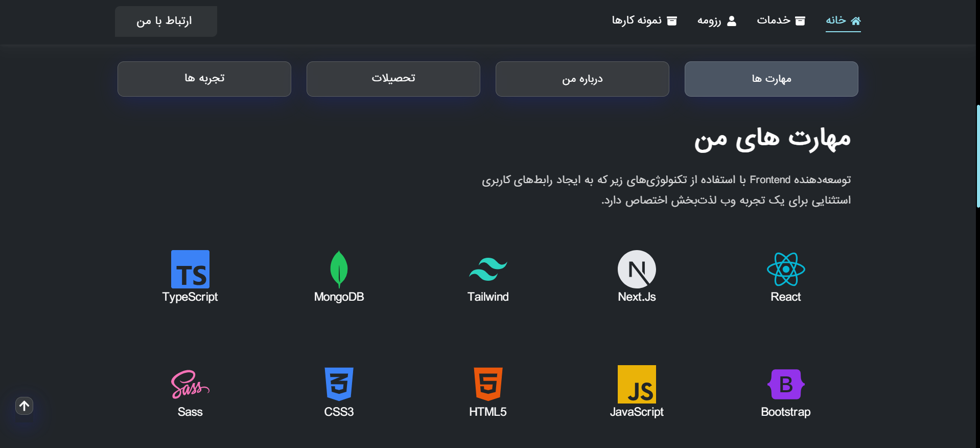Image resolution: width=980 pixels, height=448 pixels.
Task: Jump to top with the up-arrow button
Action: (x=24, y=406)
